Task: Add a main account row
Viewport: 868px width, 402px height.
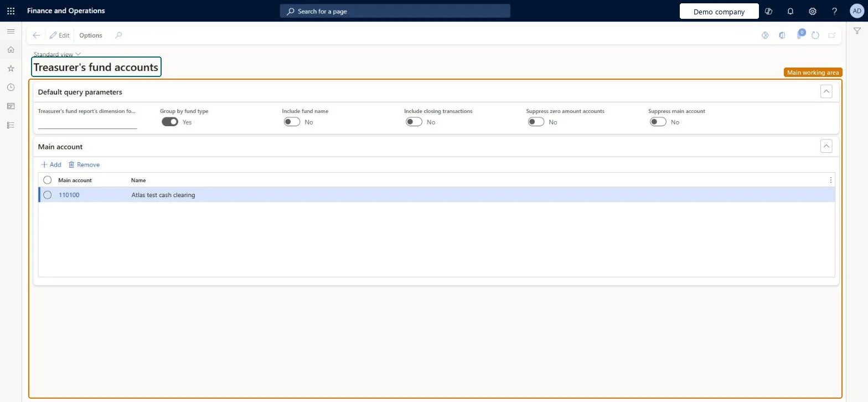Action: [x=51, y=164]
